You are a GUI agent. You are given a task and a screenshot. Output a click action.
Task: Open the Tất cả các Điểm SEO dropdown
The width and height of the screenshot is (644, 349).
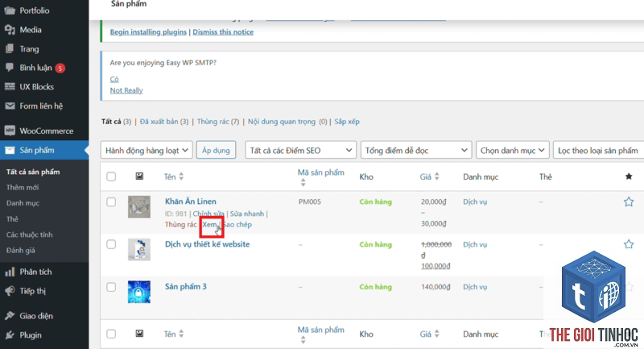[x=300, y=151]
